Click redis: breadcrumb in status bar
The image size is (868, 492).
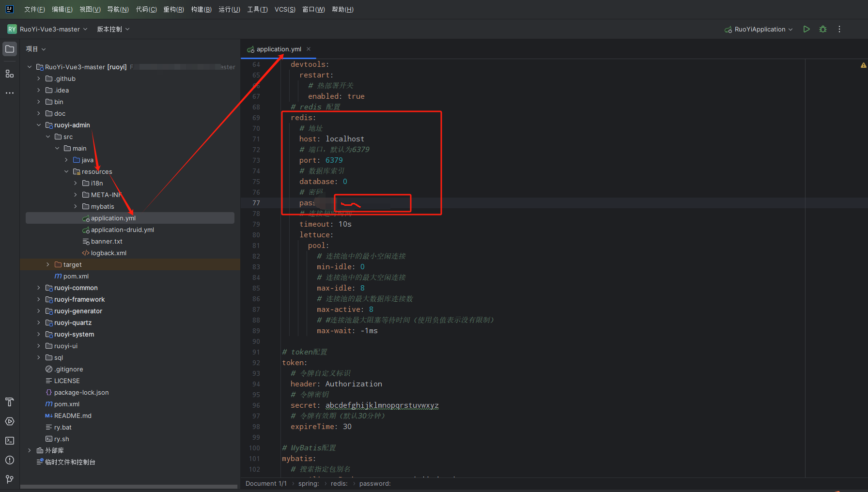point(339,483)
